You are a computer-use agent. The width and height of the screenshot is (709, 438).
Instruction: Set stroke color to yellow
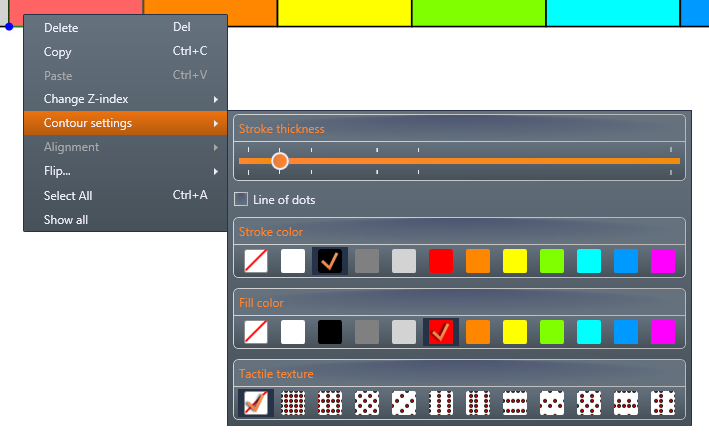(515, 261)
